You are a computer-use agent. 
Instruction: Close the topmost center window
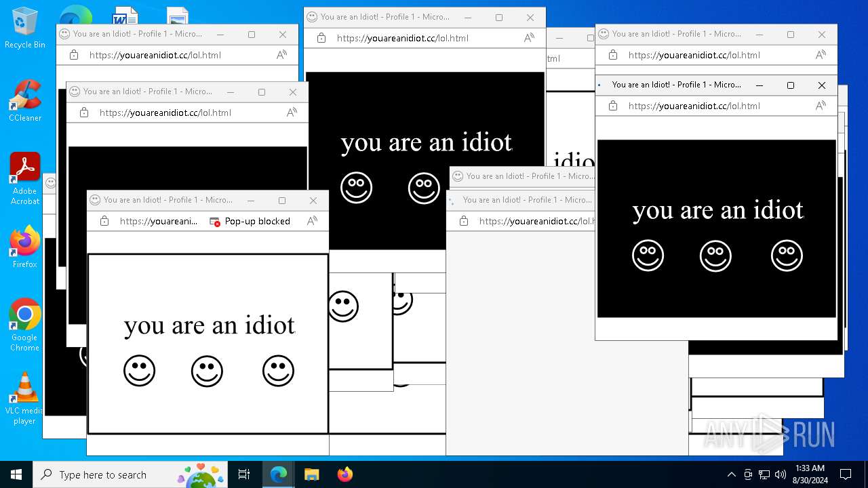pyautogui.click(x=530, y=18)
